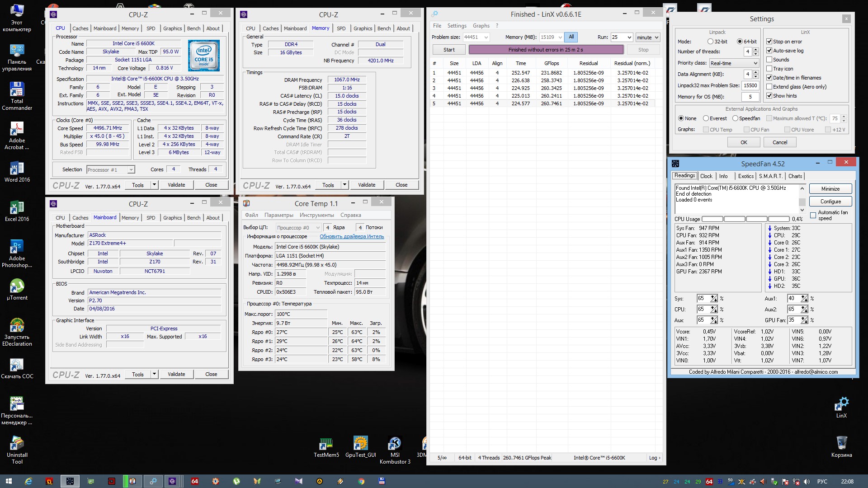Open Recycle Bin icon on desktop
The width and height of the screenshot is (868, 488).
(x=841, y=443)
